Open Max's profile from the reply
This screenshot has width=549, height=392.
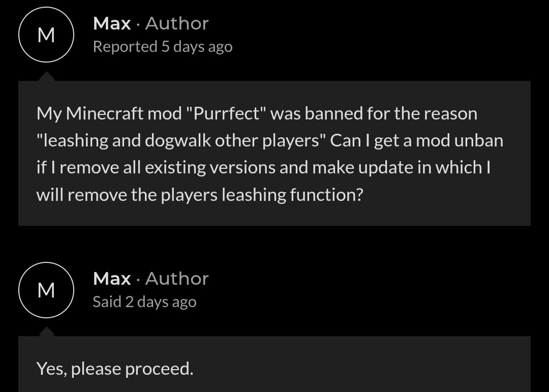[x=112, y=279]
